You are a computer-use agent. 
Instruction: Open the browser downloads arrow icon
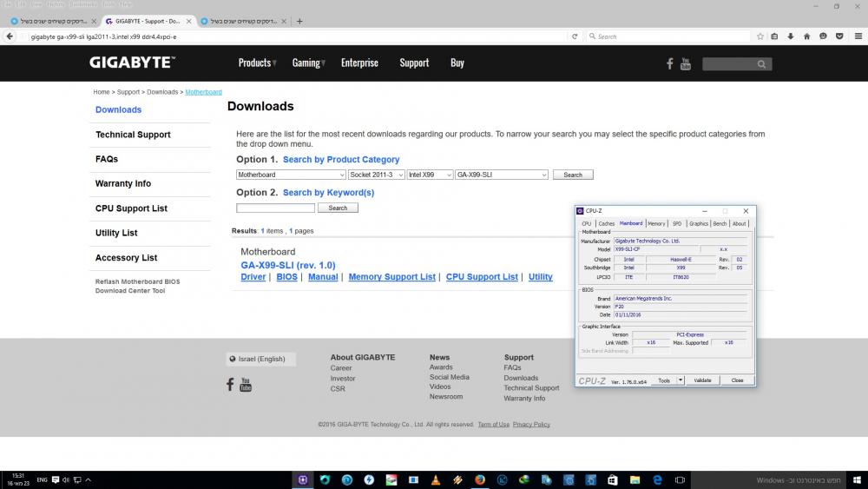(x=791, y=36)
